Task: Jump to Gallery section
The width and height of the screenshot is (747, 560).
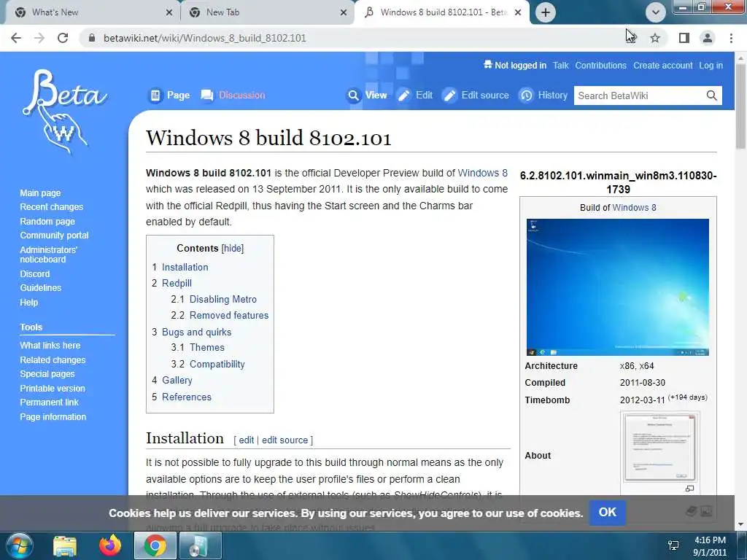Action: point(177,380)
